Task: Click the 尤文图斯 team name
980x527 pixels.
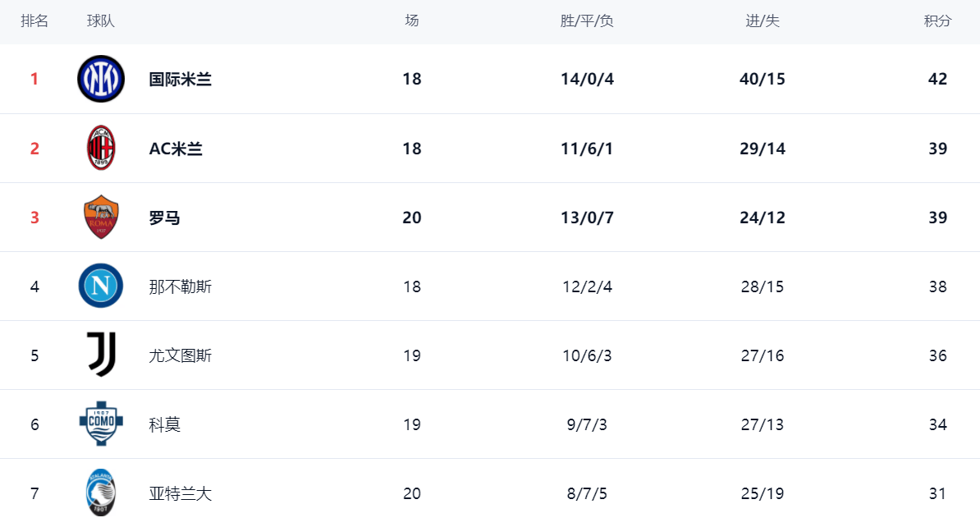Action: coord(181,355)
